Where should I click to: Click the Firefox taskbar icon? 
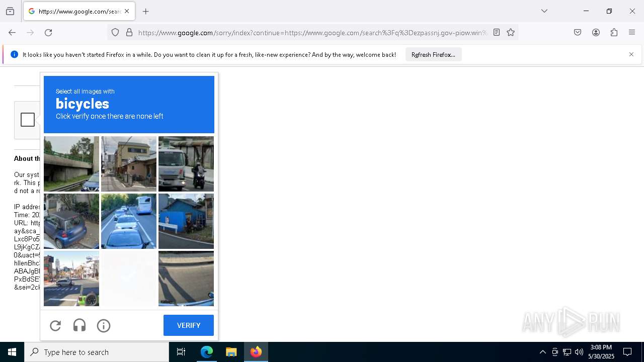[x=256, y=352]
